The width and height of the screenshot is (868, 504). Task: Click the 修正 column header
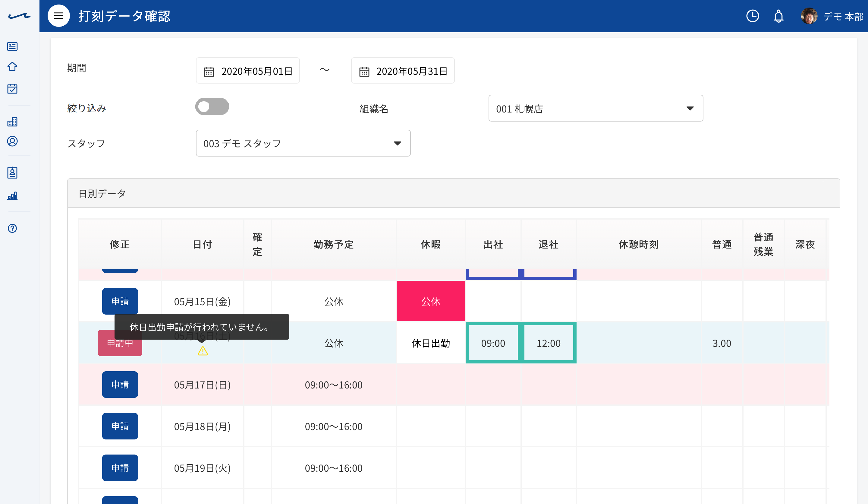pyautogui.click(x=120, y=244)
